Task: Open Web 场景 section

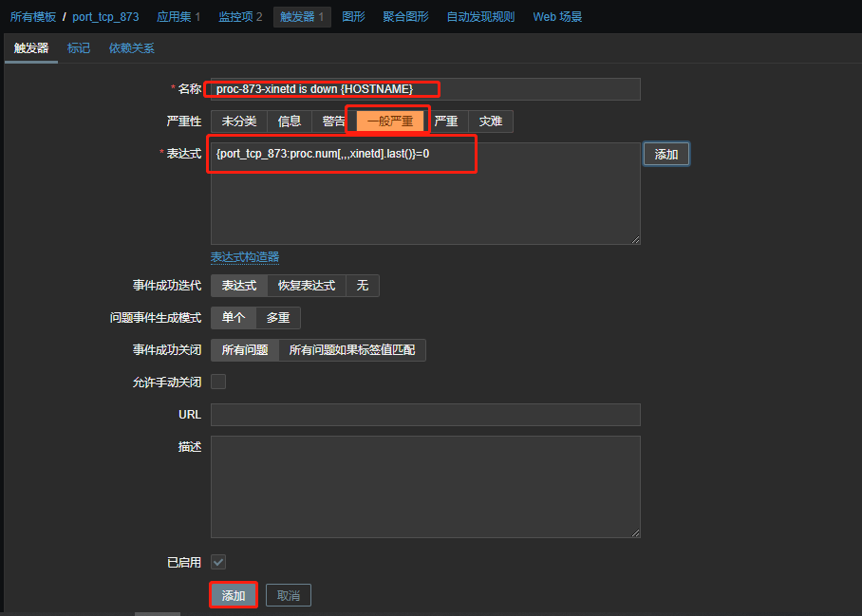Action: tap(557, 17)
